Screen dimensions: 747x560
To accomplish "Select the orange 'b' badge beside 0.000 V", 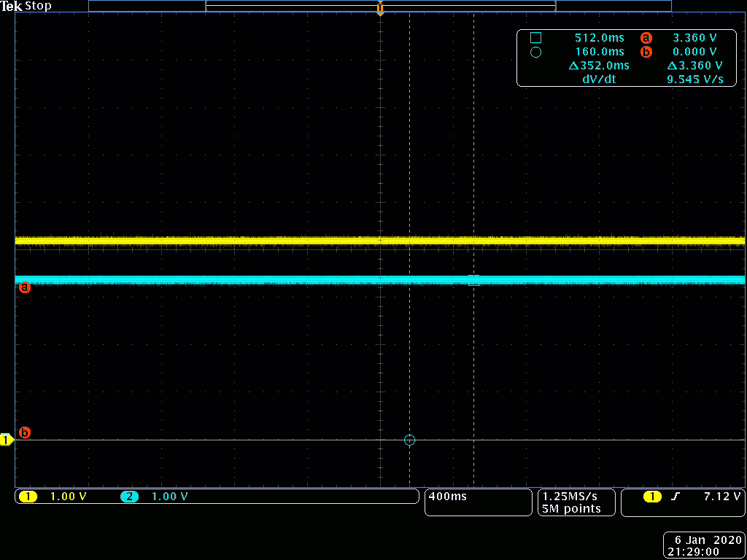I will point(645,52).
